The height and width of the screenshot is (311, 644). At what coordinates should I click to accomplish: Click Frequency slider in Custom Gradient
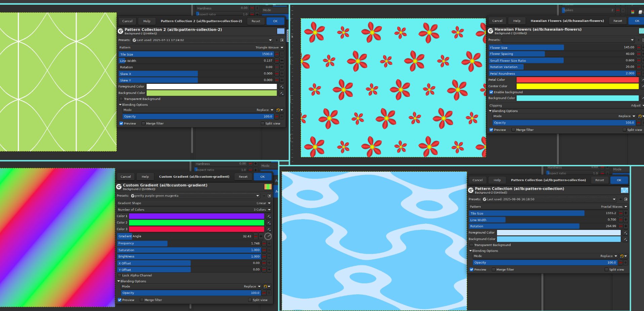(189, 243)
